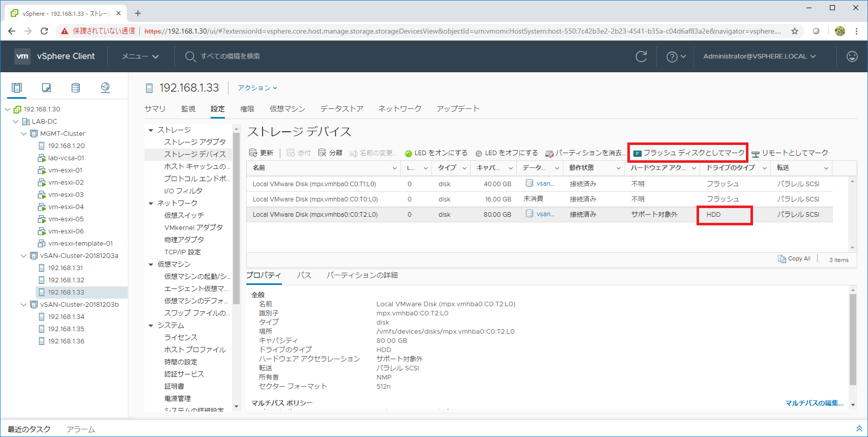Viewport: 868px width, 437px height.
Task: Select the disk row mpx.vmhba0:C0:T0:L0
Action: pyautogui.click(x=539, y=199)
